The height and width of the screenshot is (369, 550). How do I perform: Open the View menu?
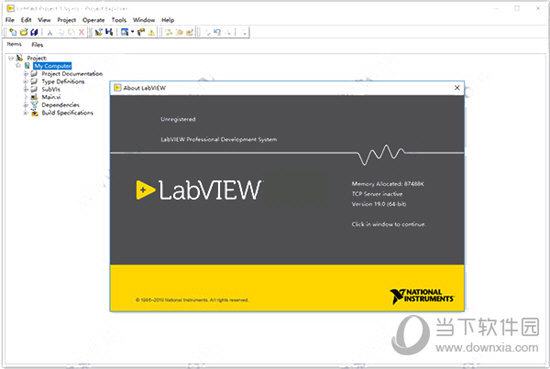tap(44, 20)
